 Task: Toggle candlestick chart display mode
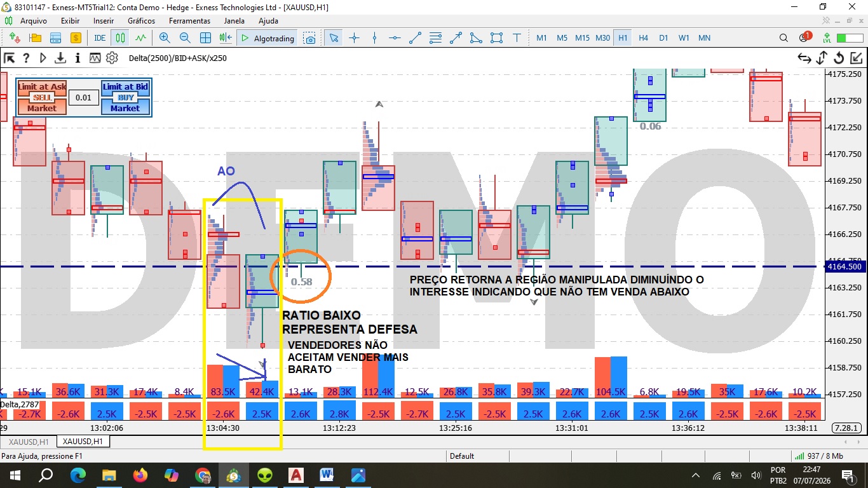120,38
